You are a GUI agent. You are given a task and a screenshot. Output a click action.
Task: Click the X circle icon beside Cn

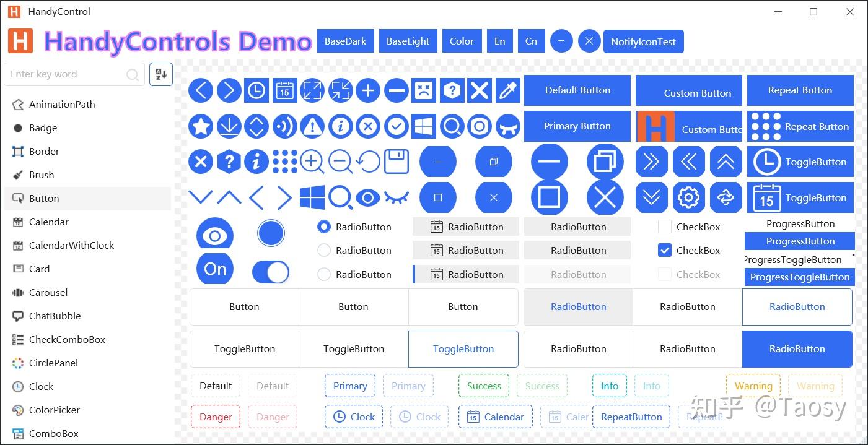point(589,41)
